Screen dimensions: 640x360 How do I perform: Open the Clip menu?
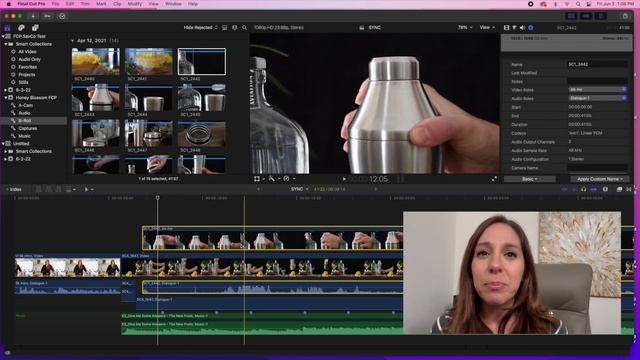(117, 4)
